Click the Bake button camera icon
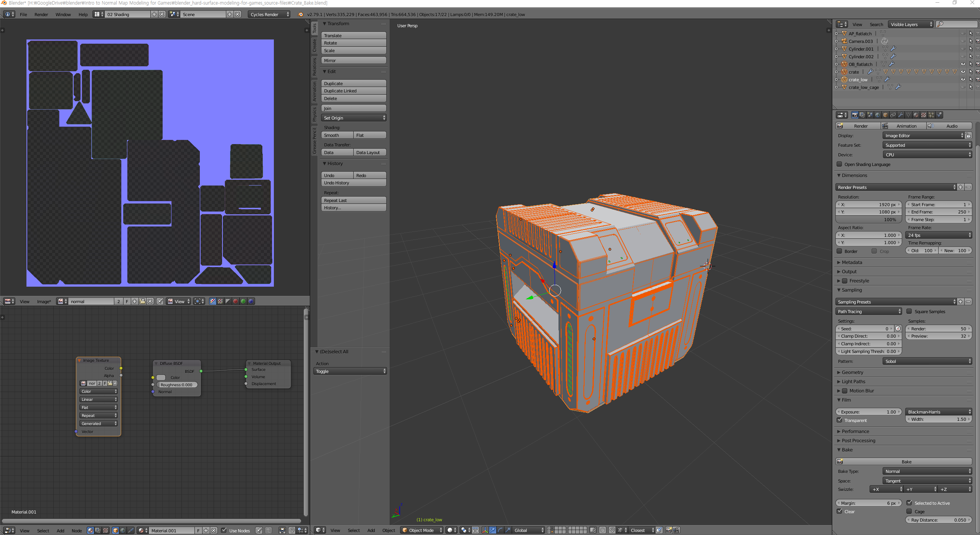Viewport: 980px width, 535px height. [840, 461]
